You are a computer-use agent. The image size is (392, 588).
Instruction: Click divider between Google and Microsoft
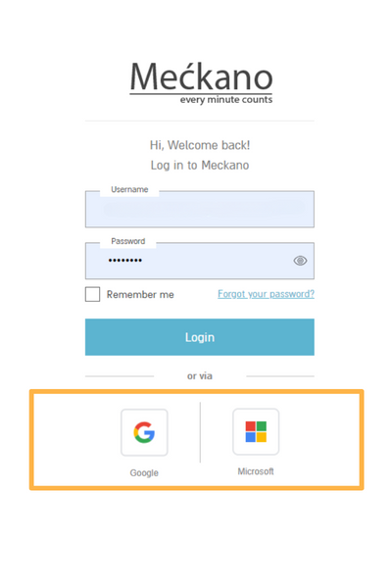point(200,432)
